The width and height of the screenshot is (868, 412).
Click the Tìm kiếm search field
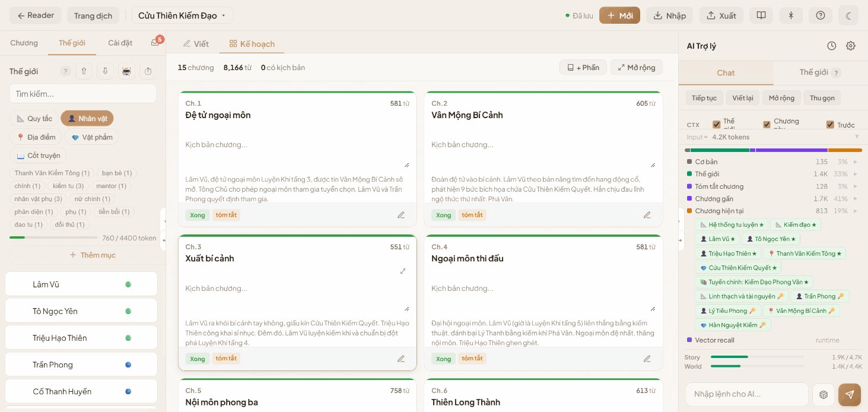pos(83,94)
